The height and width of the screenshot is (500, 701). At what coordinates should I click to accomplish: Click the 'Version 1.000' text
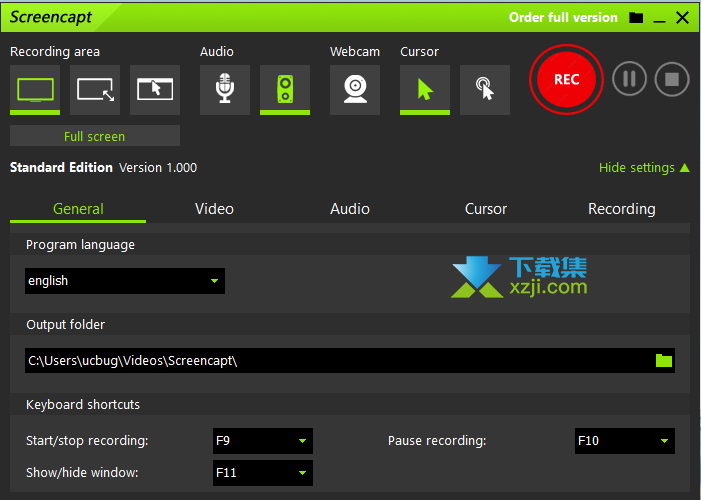(158, 168)
